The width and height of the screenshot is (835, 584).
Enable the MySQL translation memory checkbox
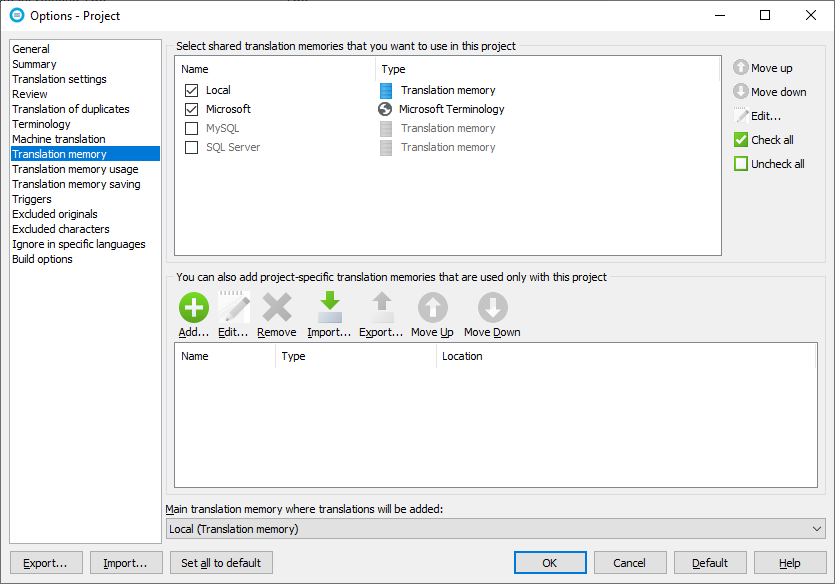[x=192, y=128]
